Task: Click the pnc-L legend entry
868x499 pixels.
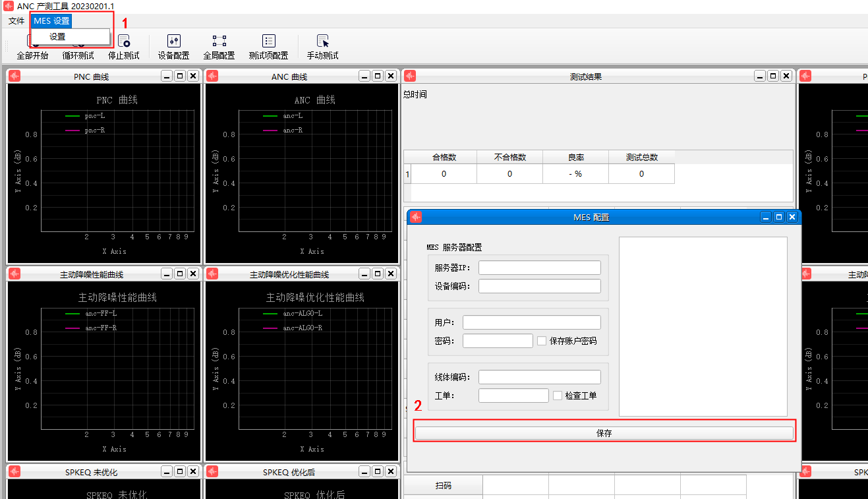Action: click(85, 116)
